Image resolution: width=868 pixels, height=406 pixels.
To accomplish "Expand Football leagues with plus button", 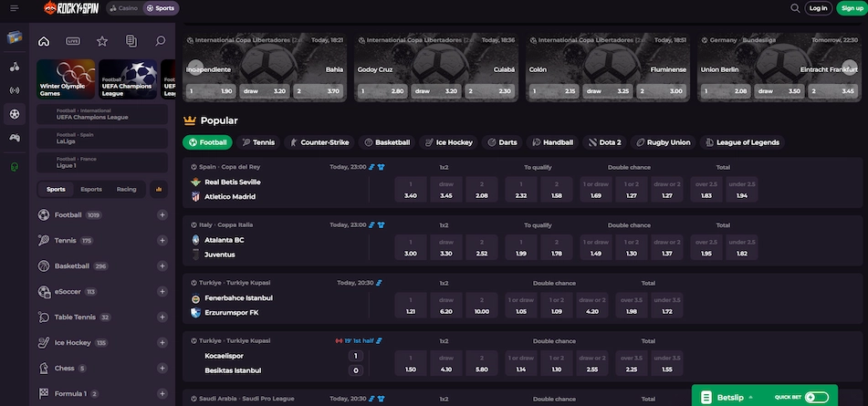I will [x=162, y=215].
